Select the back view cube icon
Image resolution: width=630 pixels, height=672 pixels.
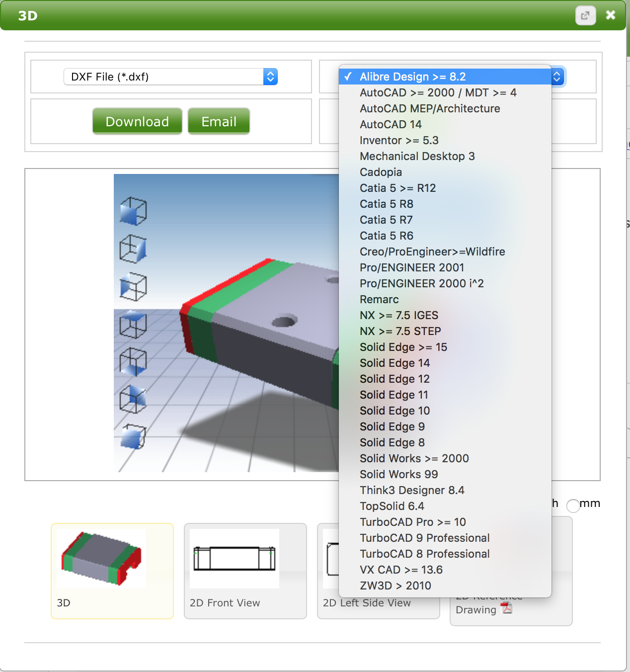tap(133, 400)
